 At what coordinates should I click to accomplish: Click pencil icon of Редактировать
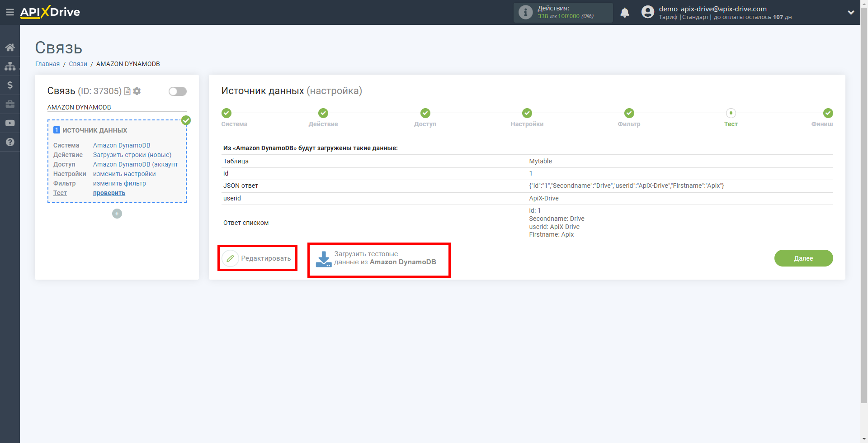(x=230, y=258)
